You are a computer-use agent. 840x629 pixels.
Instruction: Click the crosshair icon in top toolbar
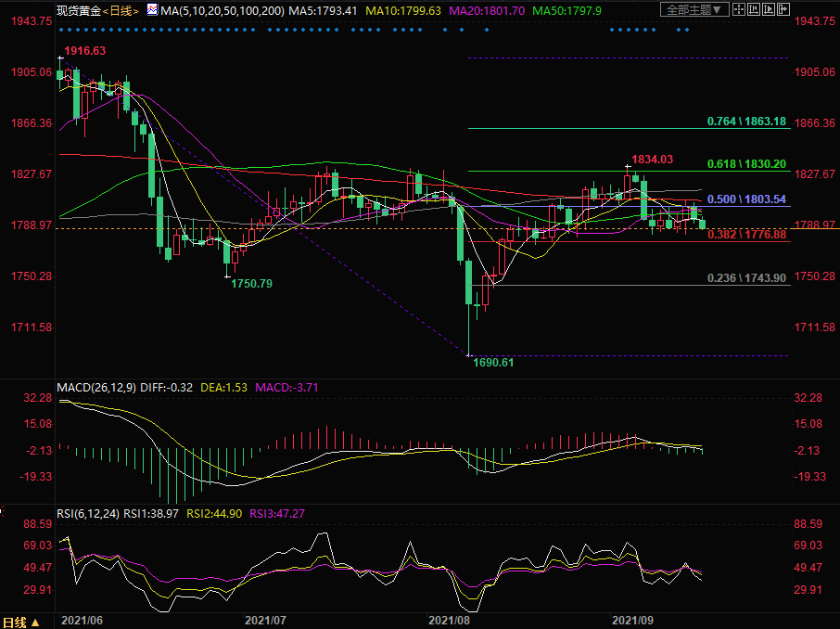737,10
